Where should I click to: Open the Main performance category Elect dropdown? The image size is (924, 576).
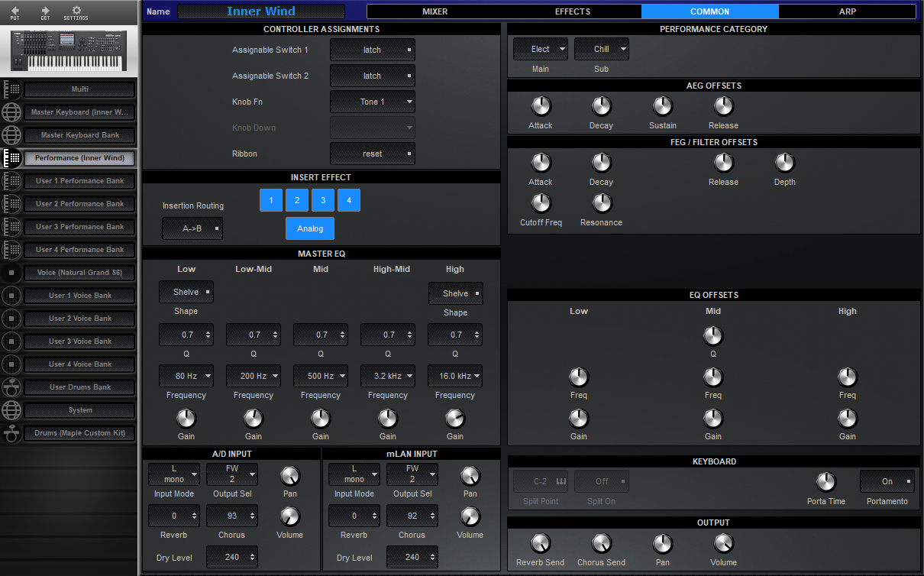(540, 48)
